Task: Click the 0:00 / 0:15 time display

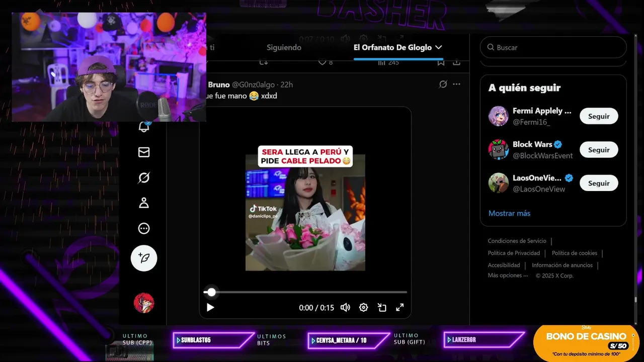Action: tap(316, 308)
